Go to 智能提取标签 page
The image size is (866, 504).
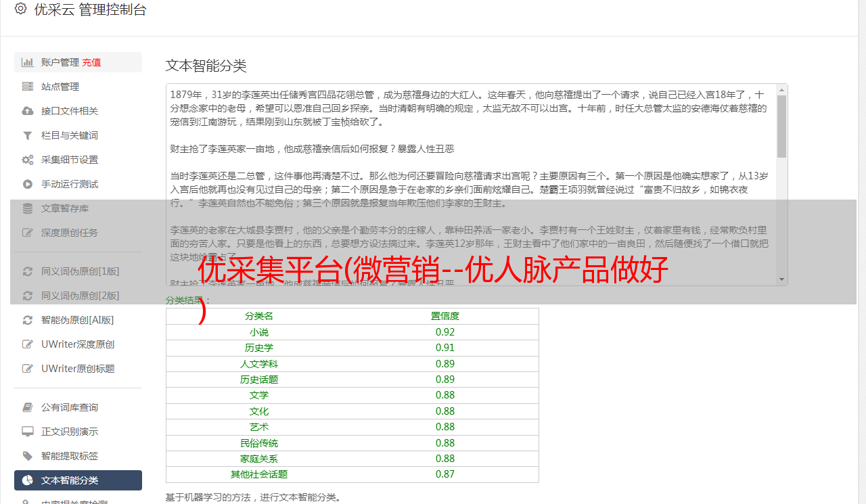click(78, 456)
